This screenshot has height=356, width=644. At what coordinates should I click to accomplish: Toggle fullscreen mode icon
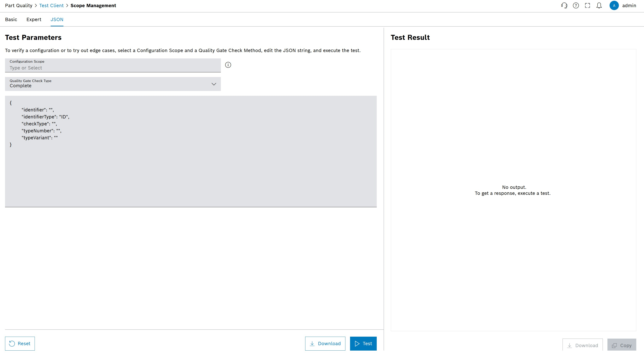[x=588, y=5]
